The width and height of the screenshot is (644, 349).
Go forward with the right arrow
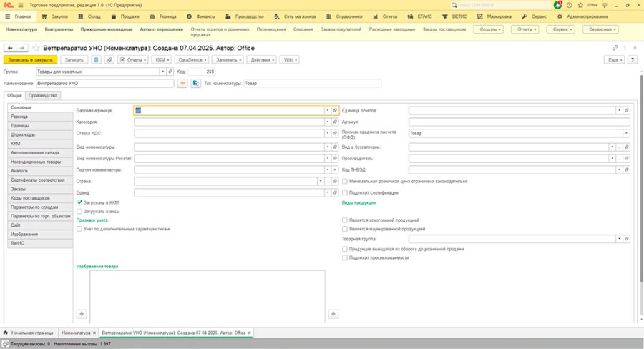(22, 48)
